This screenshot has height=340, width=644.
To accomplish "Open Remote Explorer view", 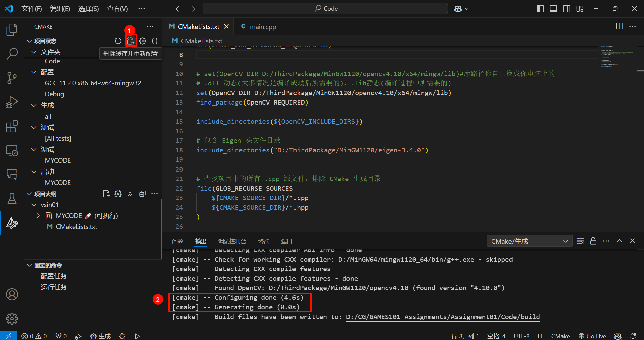I will 12,150.
